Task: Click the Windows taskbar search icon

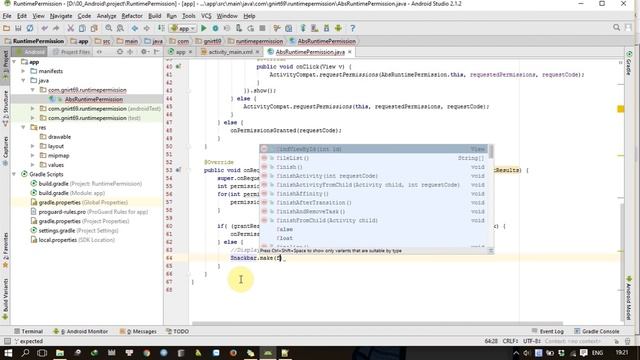Action: tap(25, 353)
